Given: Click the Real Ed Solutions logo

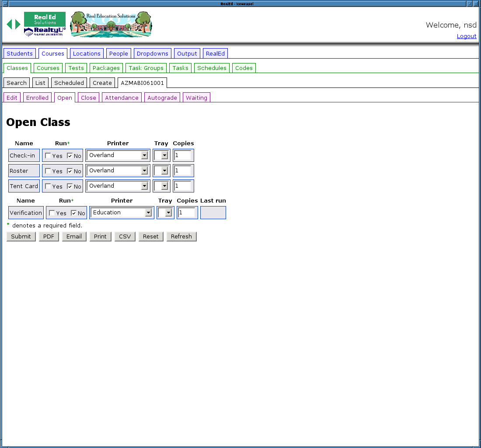Looking at the screenshot, I should (45, 19).
